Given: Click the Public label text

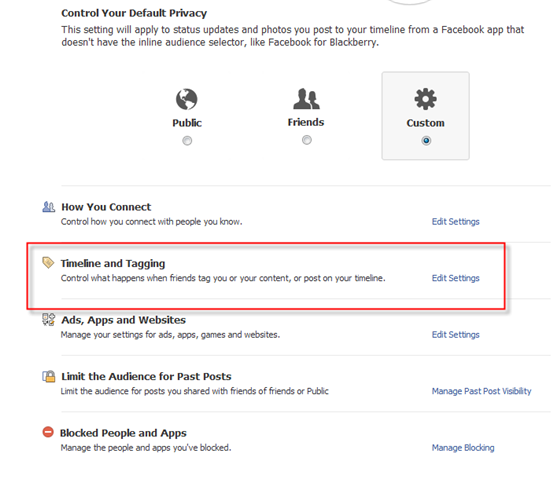Looking at the screenshot, I should [x=187, y=123].
